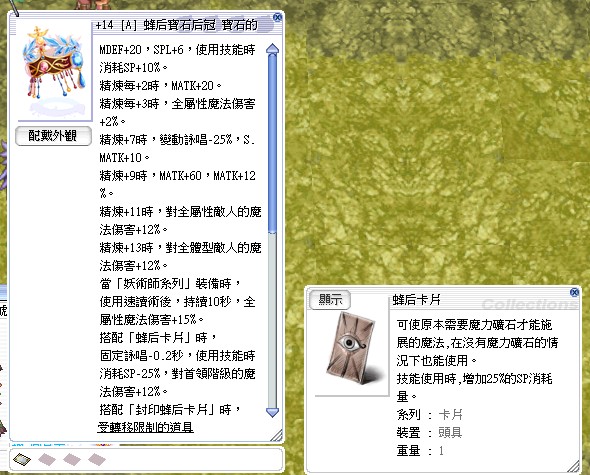
Task: Open the 受轉移限制的道具 link
Action: 145,427
